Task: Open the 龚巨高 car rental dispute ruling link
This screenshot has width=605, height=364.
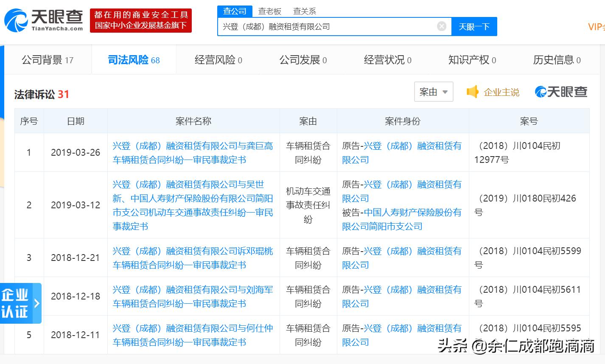Action: point(193,152)
